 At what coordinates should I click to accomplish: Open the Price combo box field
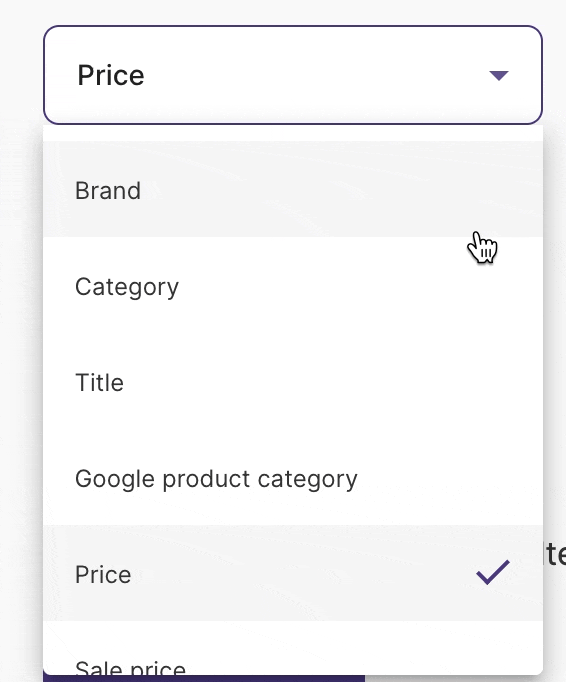tap(293, 75)
